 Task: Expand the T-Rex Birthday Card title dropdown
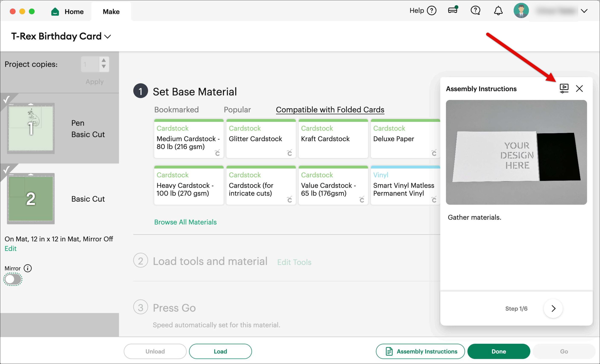108,37
